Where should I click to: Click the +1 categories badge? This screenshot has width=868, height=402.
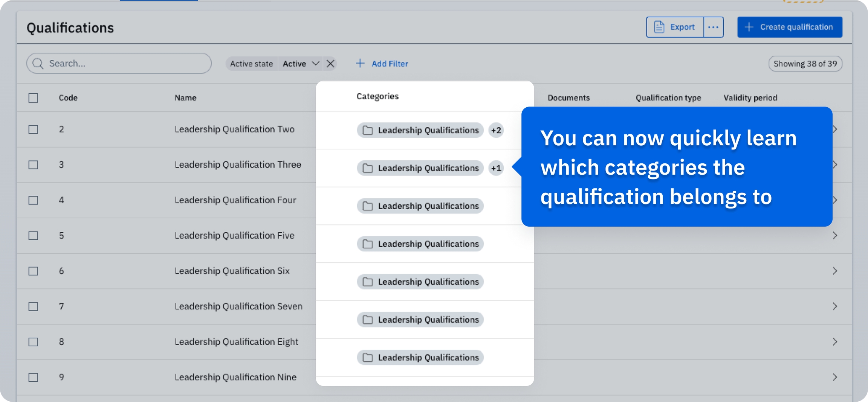coord(496,168)
